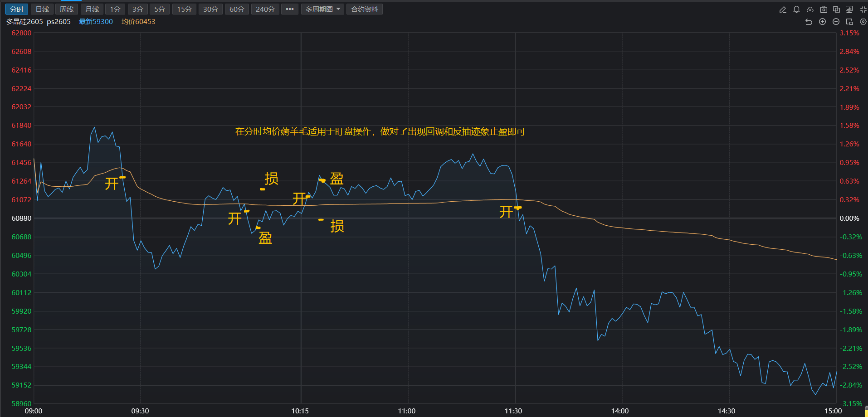Image resolution: width=868 pixels, height=417 pixels.
Task: Click the overlapping windows compare icon
Action: (837, 10)
